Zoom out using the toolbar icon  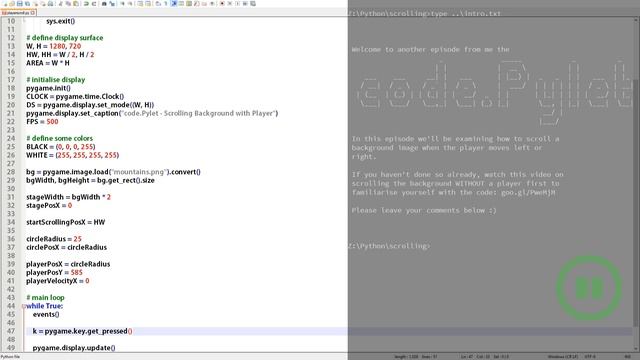click(x=131, y=4)
